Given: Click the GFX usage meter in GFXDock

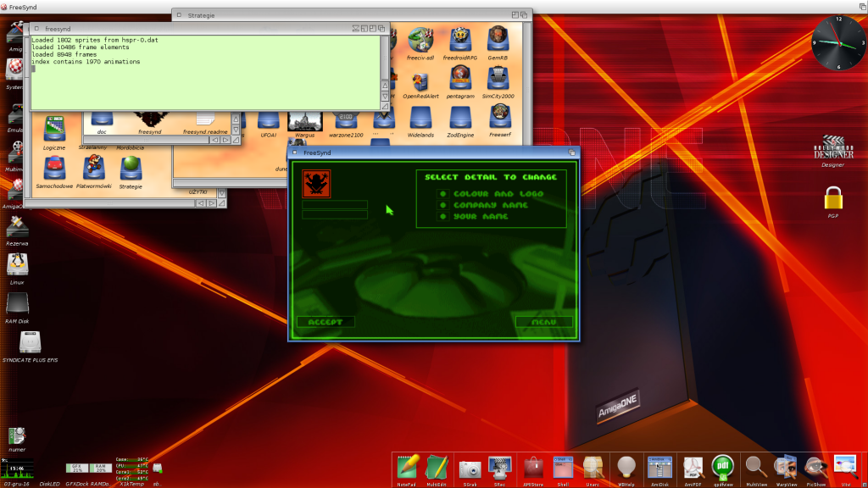Looking at the screenshot, I should [77, 468].
